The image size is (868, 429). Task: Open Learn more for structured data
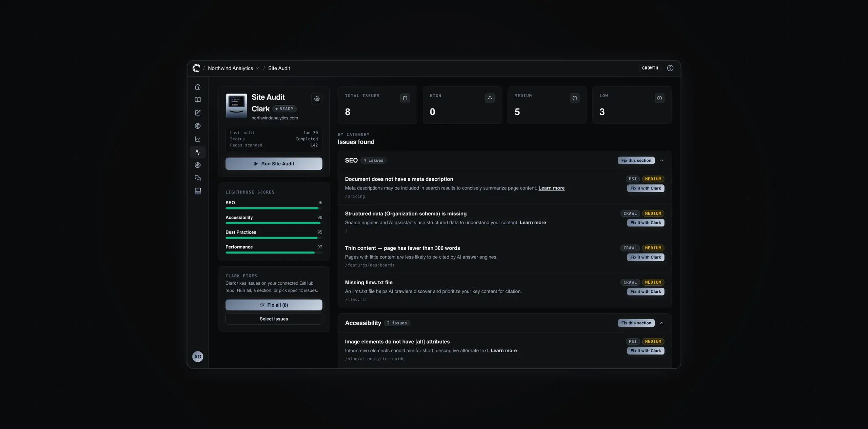[x=533, y=223]
